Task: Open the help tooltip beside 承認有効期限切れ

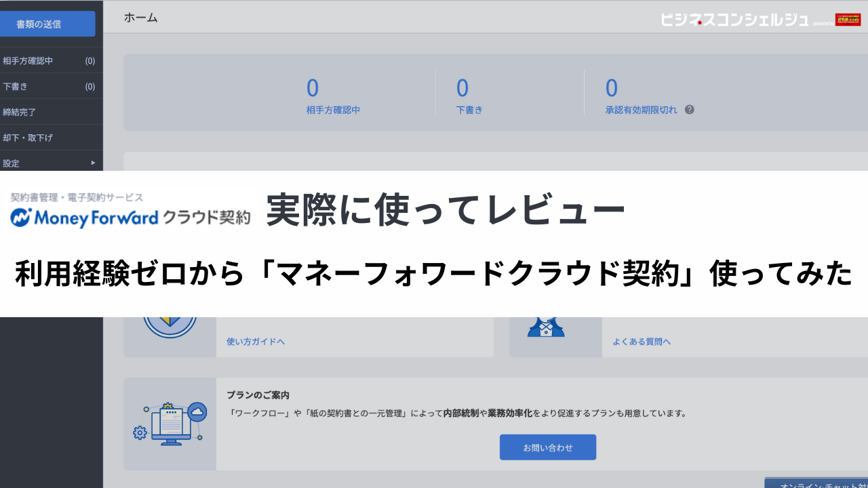Action: (x=688, y=109)
